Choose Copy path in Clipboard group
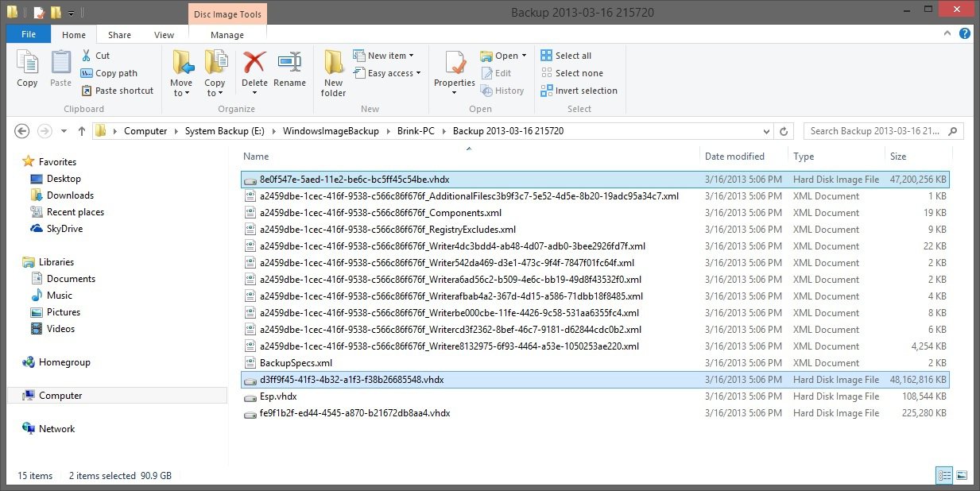This screenshot has width=980, height=491. point(110,73)
